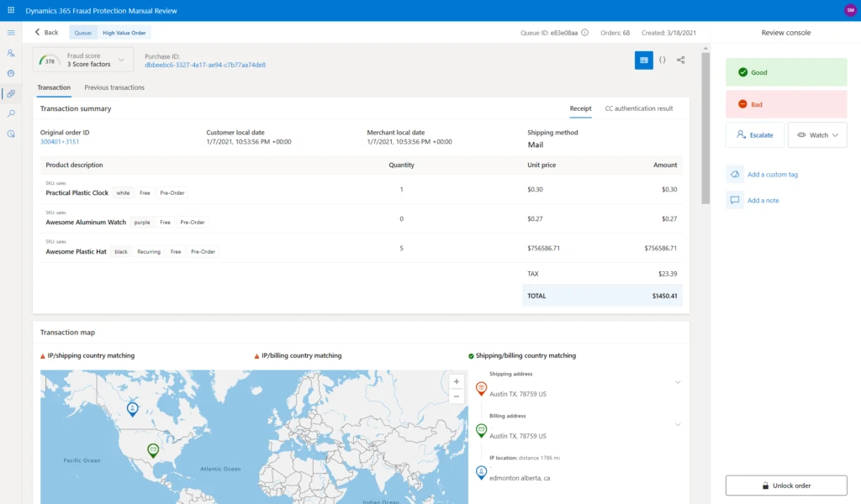Zoom in on the transaction map with the plus control
Image resolution: width=861 pixels, height=504 pixels.
[x=456, y=381]
